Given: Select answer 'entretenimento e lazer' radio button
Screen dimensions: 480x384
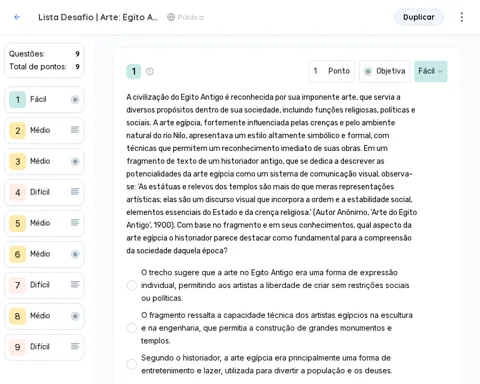Looking at the screenshot, I should click(x=132, y=364).
